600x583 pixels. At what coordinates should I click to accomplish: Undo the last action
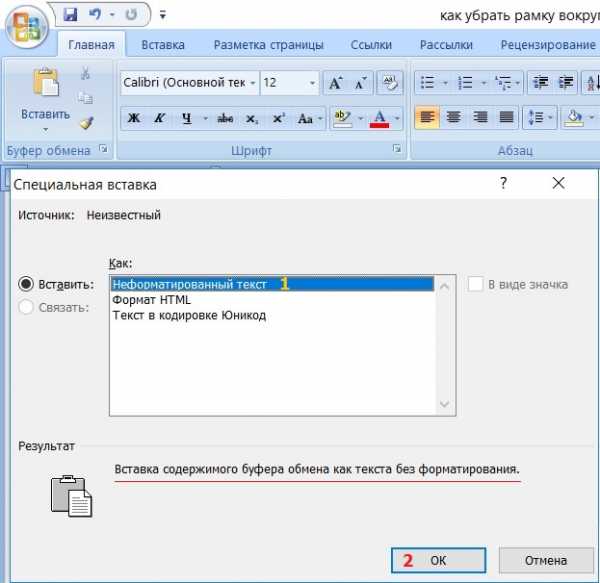[95, 15]
